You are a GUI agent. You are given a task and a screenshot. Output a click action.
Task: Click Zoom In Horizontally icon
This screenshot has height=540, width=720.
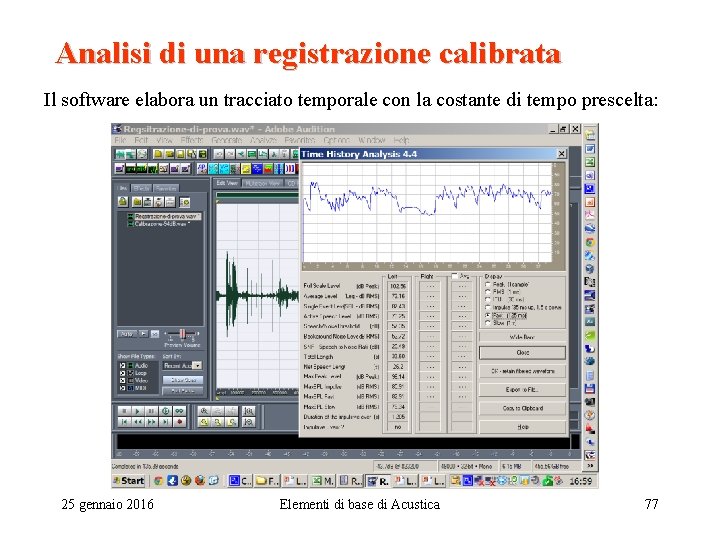coord(204,411)
